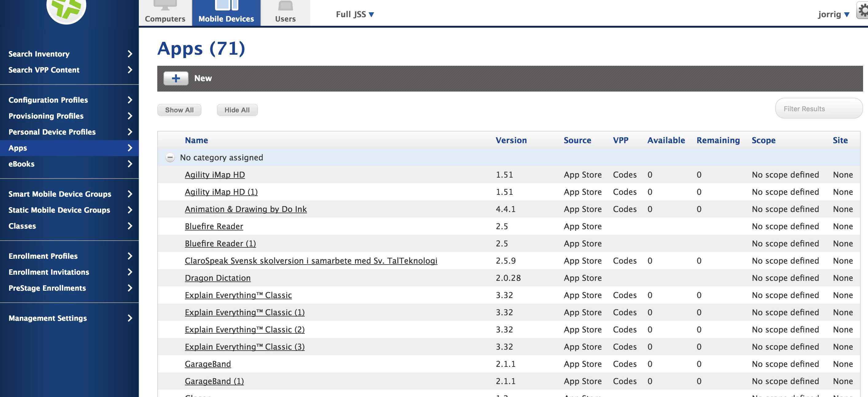Open Configuration Profiles in sidebar
This screenshot has height=397, width=868.
point(48,100)
